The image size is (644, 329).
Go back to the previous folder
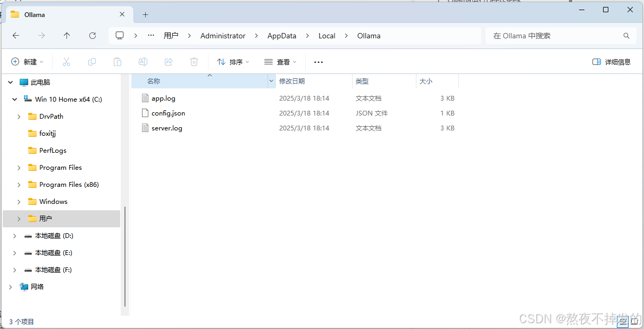click(16, 36)
